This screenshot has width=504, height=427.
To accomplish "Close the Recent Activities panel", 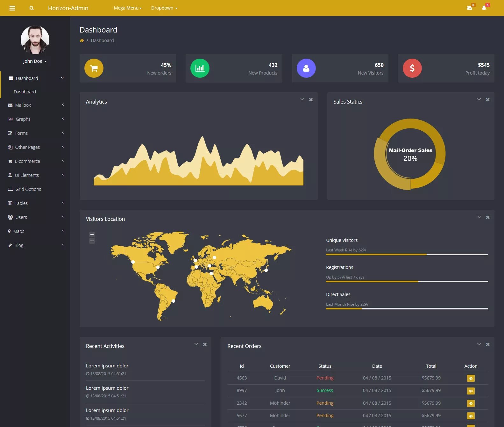I will click(x=205, y=344).
